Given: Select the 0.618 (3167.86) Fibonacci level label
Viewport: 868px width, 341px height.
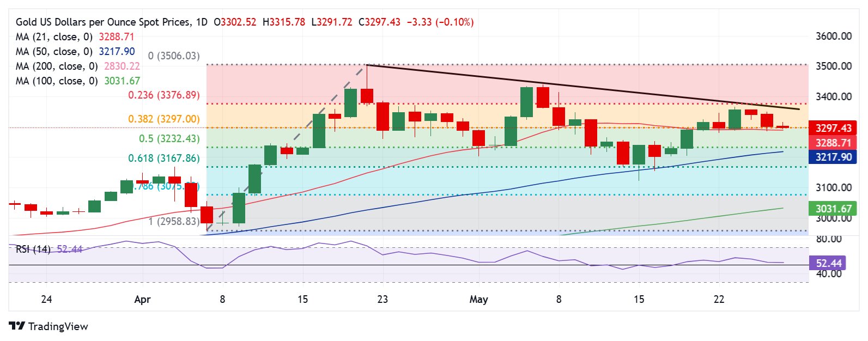Looking at the screenshot, I should (x=164, y=158).
